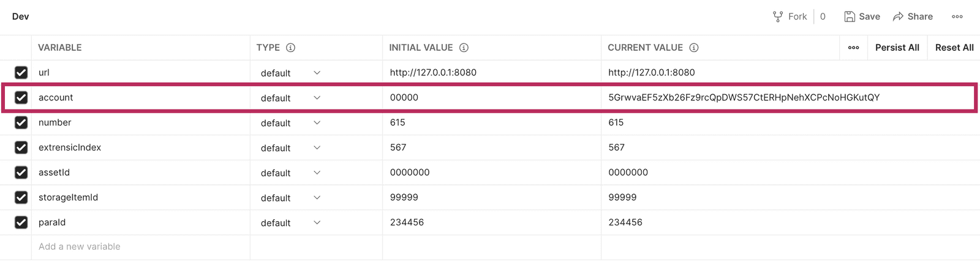
Task: Open column options ellipsis near Persist All
Action: (853, 48)
